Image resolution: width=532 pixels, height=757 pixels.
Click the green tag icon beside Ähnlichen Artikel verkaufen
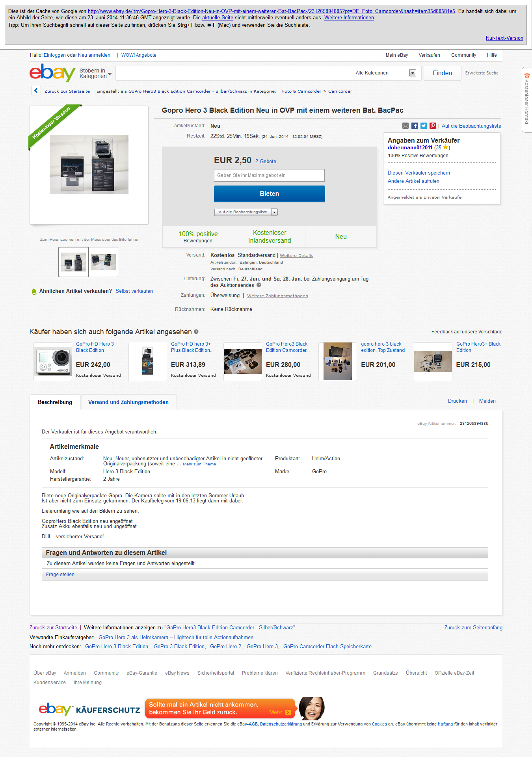pos(34,291)
